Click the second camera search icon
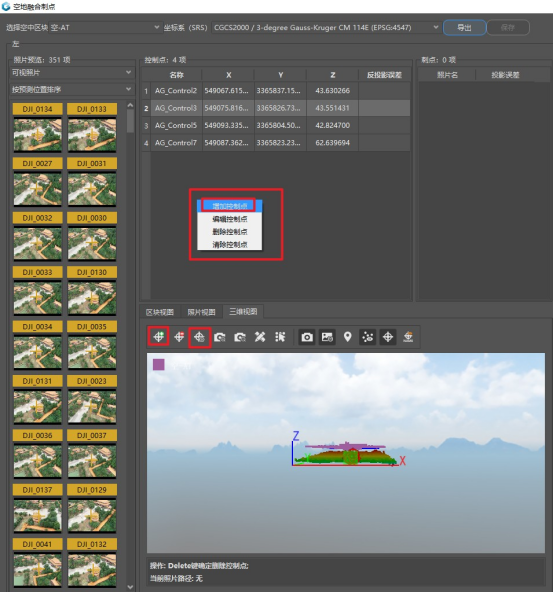Image resolution: width=553 pixels, height=593 pixels. tap(240, 337)
